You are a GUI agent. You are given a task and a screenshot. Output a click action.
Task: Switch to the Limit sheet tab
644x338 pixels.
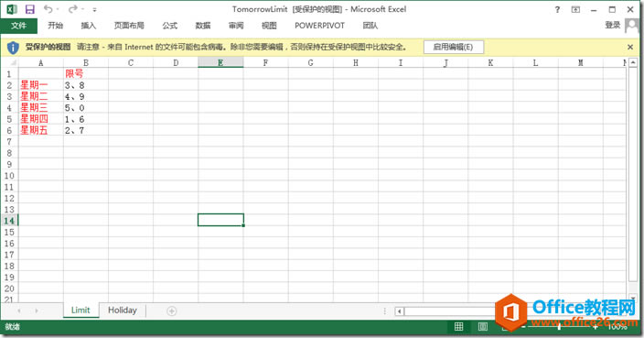(80, 311)
